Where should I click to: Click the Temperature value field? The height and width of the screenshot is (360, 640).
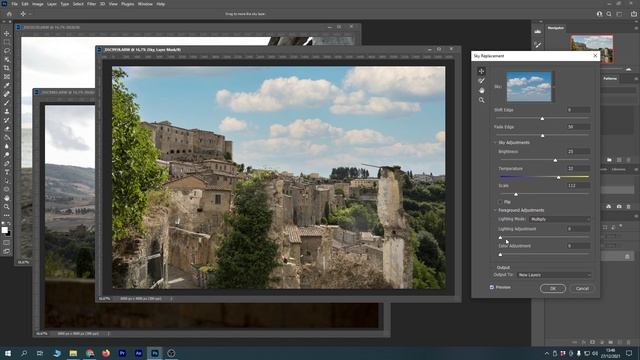coord(578,168)
